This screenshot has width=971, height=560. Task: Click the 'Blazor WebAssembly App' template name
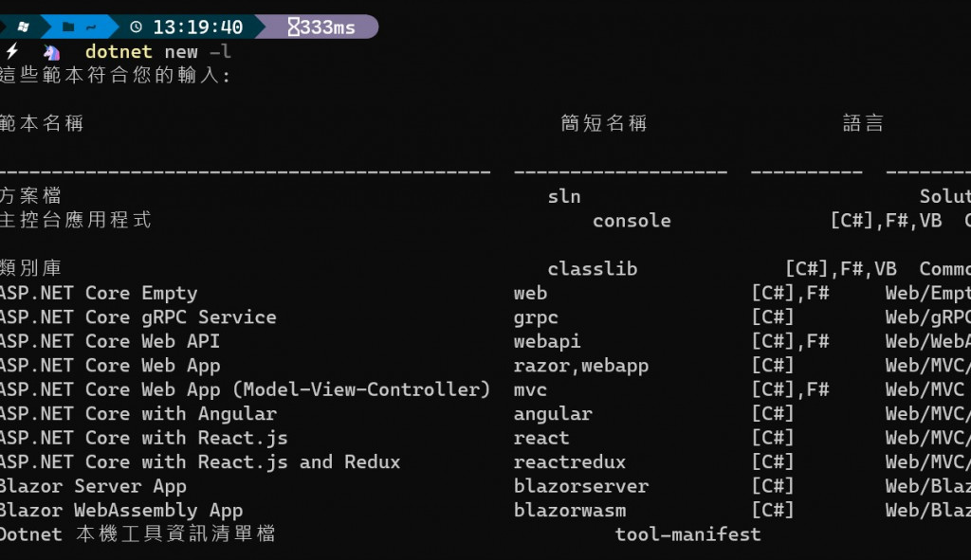(x=121, y=511)
